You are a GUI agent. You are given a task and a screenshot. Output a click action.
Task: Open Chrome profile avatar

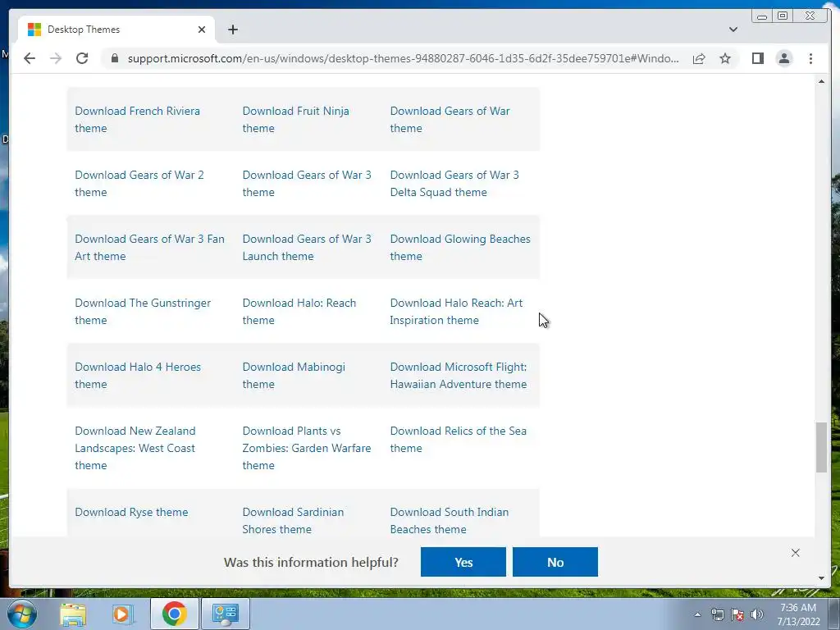click(x=783, y=58)
